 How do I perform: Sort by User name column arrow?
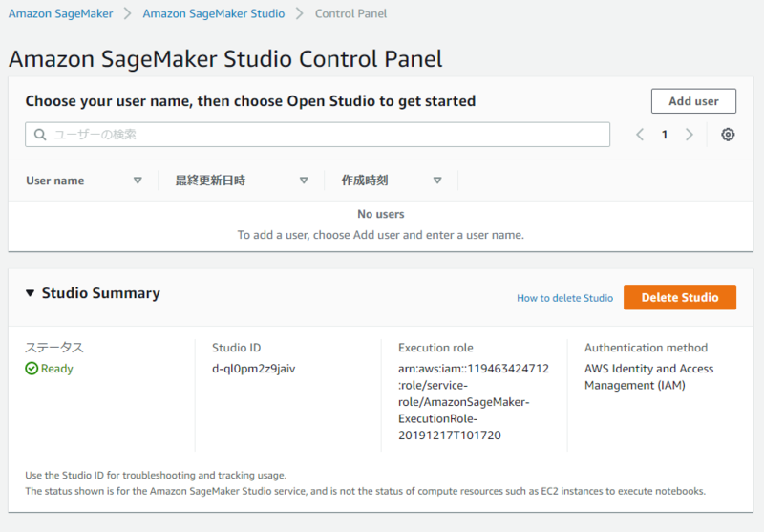(138, 181)
